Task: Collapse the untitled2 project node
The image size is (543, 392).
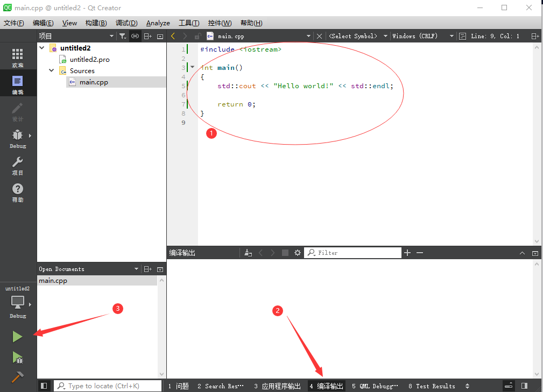Action: 42,48
